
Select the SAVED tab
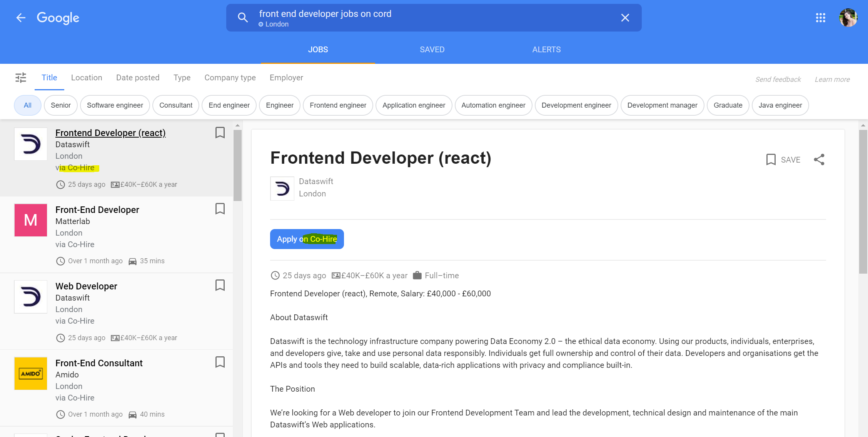(x=432, y=49)
